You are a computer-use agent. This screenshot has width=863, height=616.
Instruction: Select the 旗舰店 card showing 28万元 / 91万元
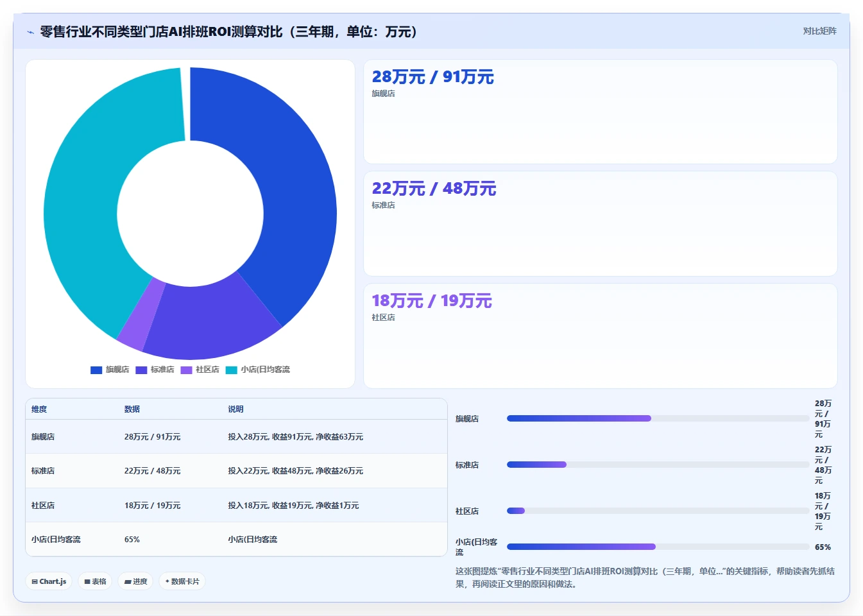coord(600,112)
